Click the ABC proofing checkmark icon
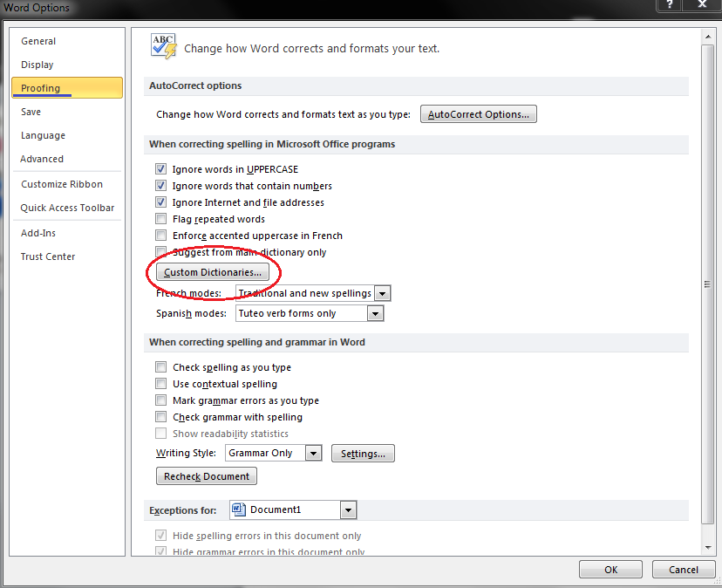722x588 pixels. click(164, 47)
